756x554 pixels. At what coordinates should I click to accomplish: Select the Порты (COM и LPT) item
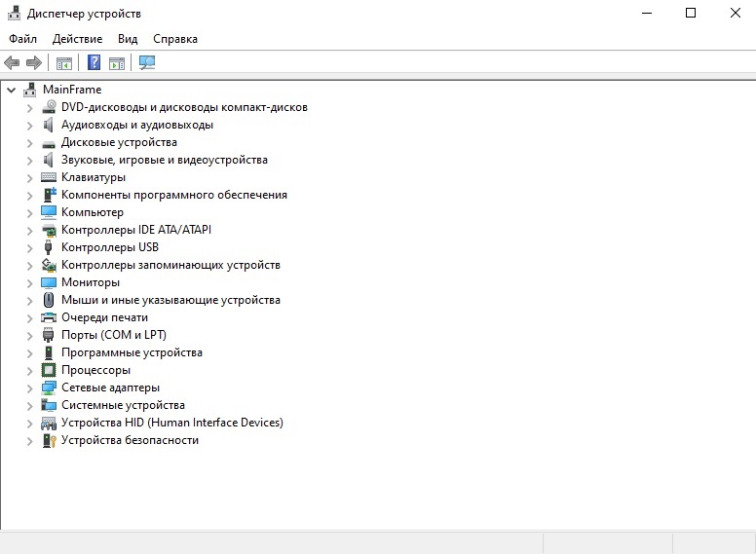point(114,335)
